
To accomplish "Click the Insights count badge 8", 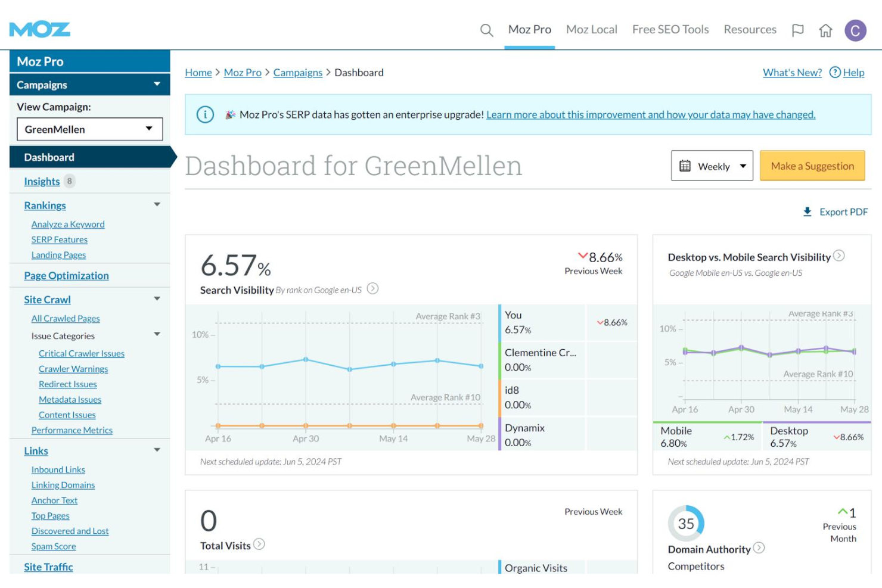I will pos(70,181).
